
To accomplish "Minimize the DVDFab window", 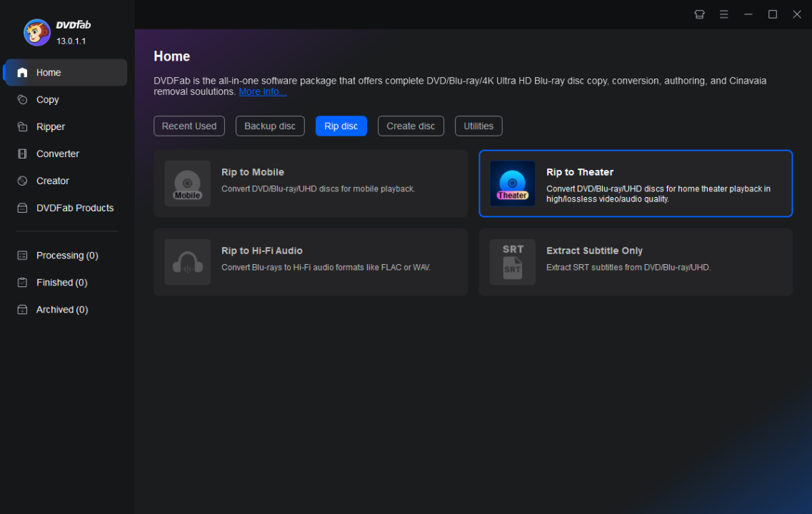I will [x=748, y=14].
